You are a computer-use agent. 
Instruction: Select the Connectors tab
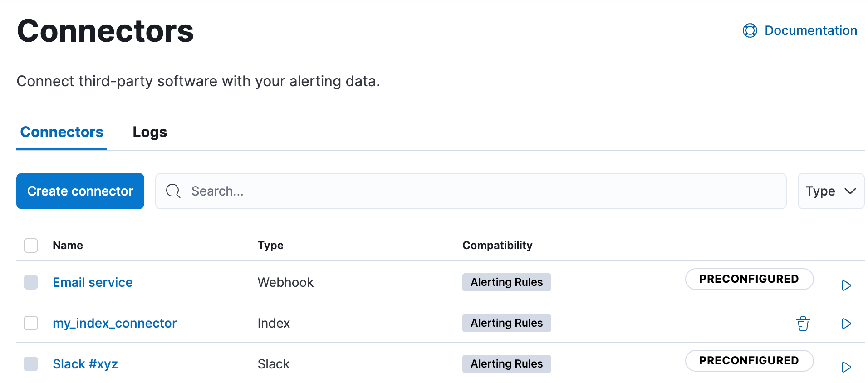(x=62, y=132)
